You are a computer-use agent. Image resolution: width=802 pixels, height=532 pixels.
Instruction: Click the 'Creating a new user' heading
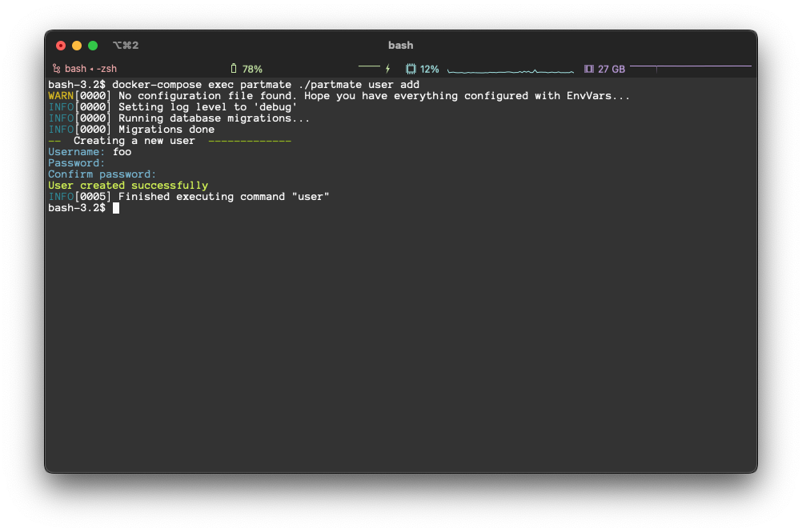coord(134,141)
